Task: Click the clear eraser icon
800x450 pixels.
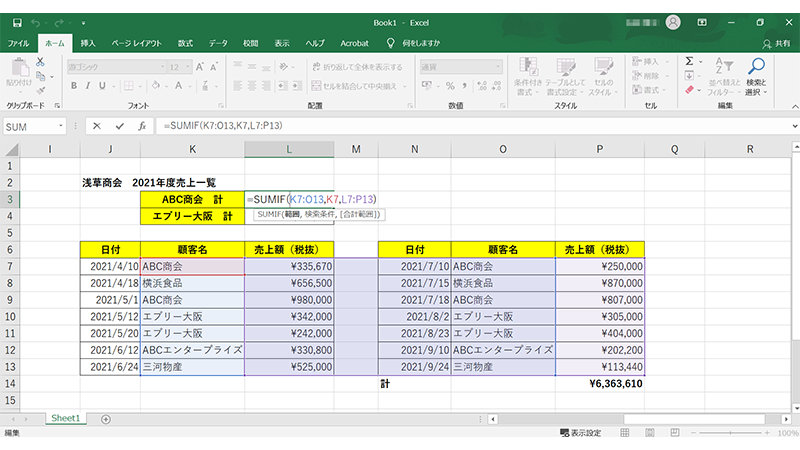Action: click(x=689, y=90)
